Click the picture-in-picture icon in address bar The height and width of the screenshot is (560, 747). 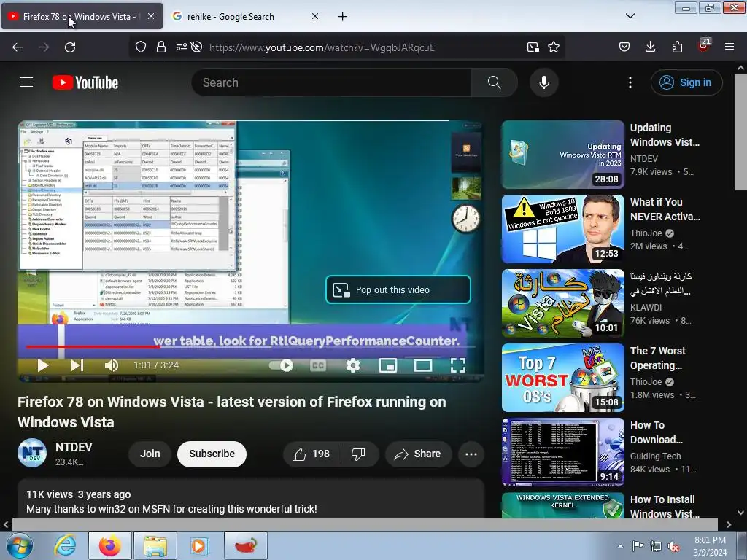533,47
